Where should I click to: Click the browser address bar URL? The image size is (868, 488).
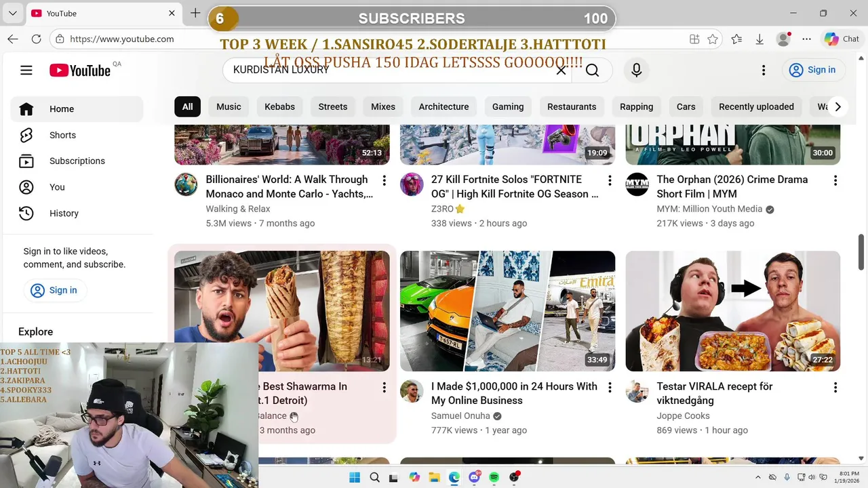click(x=122, y=39)
